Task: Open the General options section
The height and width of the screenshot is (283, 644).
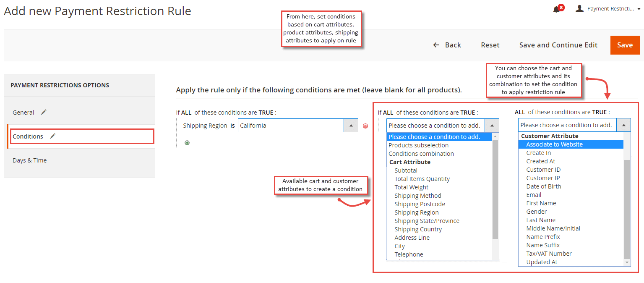Action: (x=23, y=112)
